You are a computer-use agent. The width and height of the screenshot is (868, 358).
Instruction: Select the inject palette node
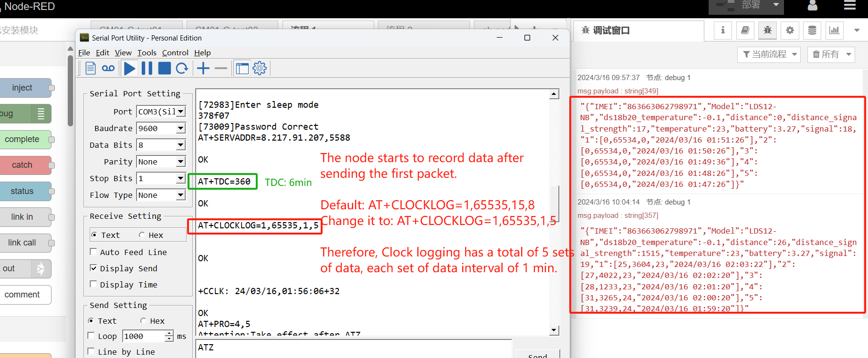coord(26,88)
